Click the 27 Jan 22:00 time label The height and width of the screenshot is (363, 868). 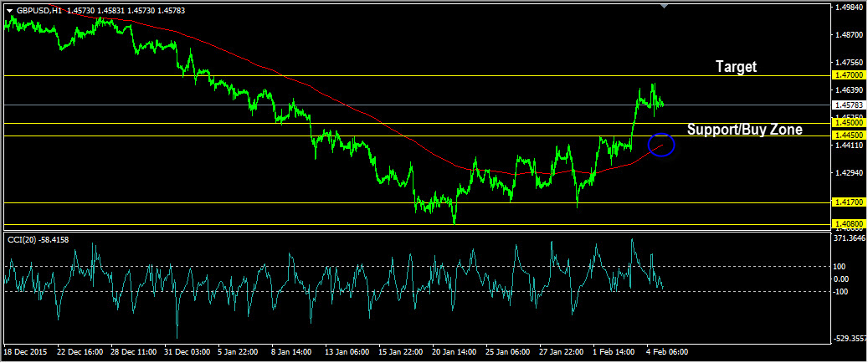point(562,352)
